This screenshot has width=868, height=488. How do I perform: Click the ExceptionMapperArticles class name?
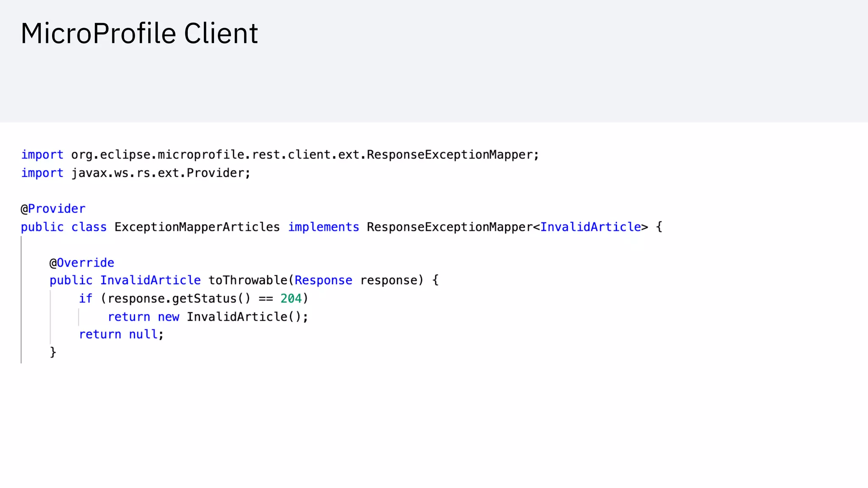tap(197, 227)
